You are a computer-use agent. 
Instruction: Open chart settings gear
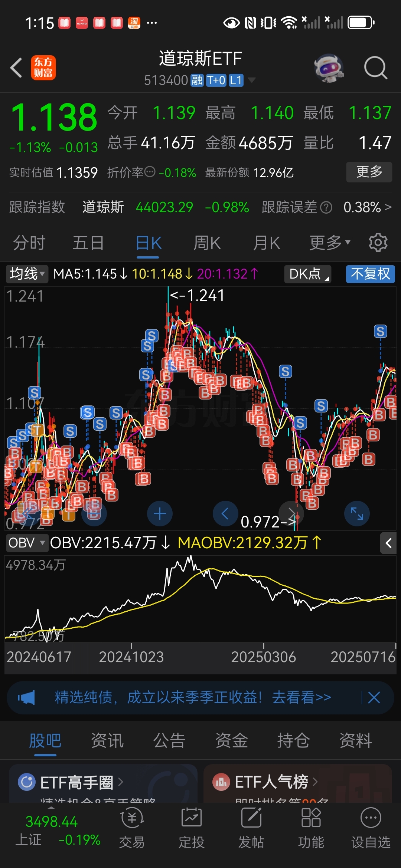[x=378, y=243]
